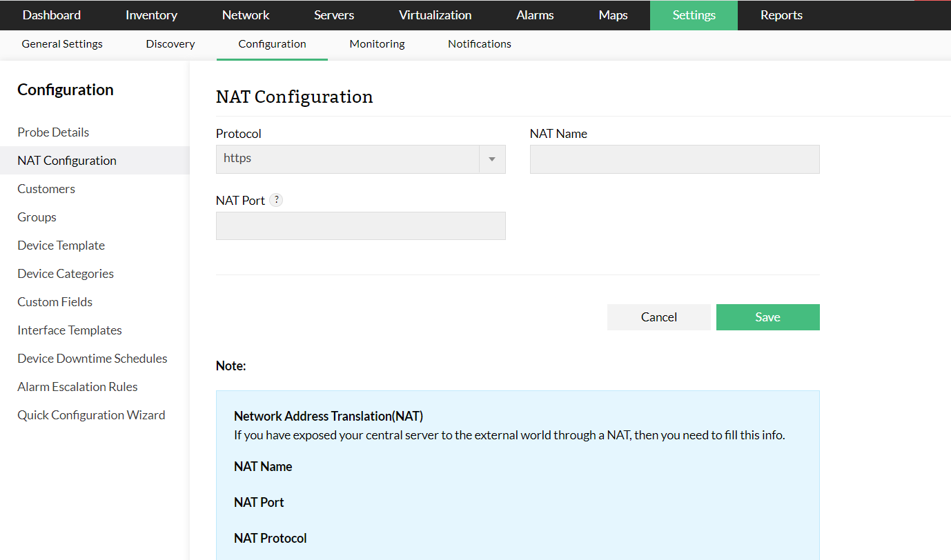Switch to the Reports menu
951x560 pixels.
(781, 15)
